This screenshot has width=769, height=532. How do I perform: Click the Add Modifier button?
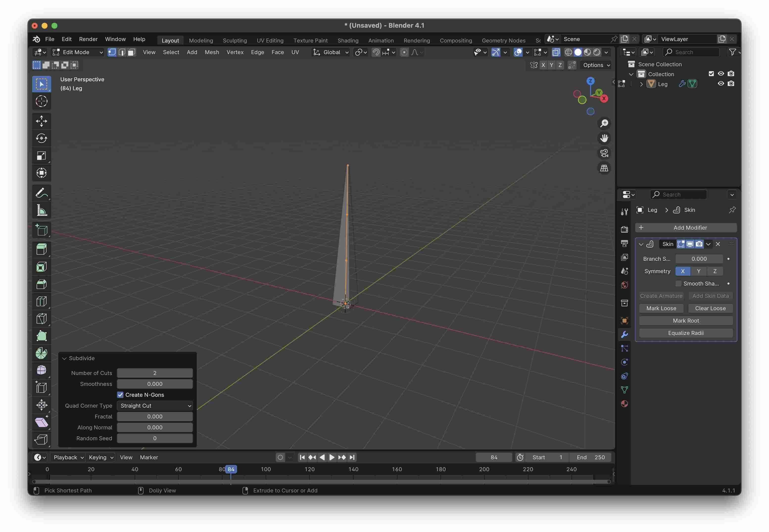[x=686, y=228]
